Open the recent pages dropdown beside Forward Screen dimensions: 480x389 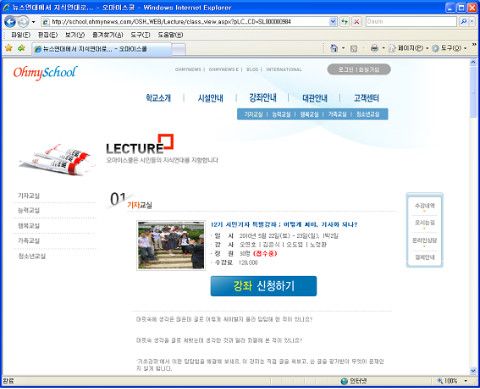[x=33, y=22]
